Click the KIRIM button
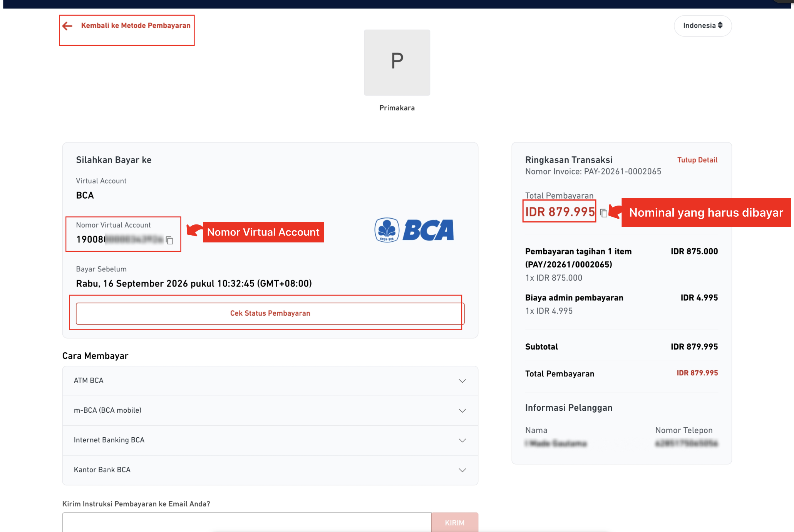 click(x=455, y=522)
